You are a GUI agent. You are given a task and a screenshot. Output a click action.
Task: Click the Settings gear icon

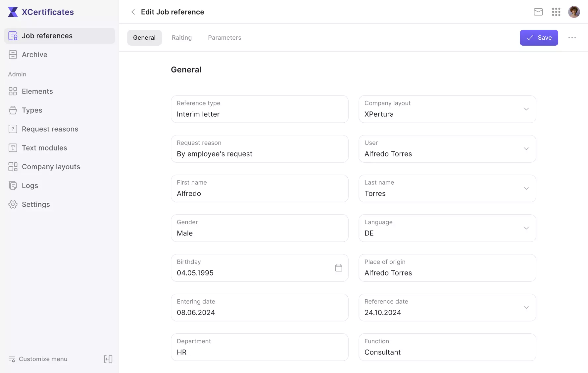pos(13,204)
